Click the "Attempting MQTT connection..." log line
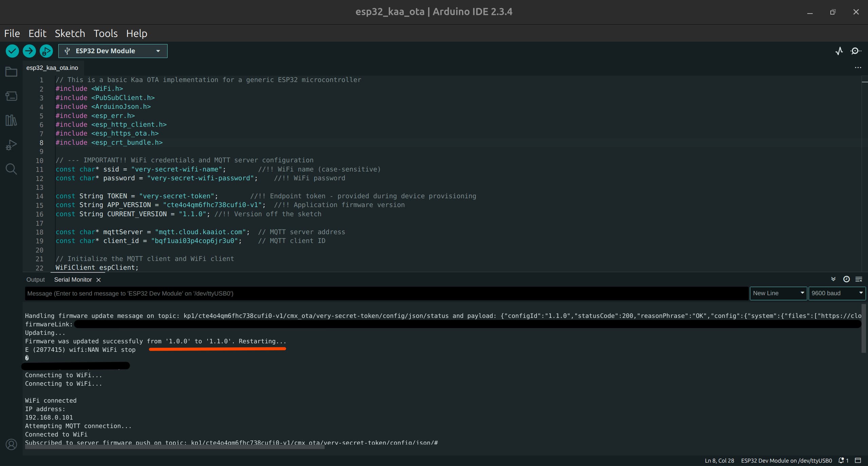 click(x=78, y=426)
